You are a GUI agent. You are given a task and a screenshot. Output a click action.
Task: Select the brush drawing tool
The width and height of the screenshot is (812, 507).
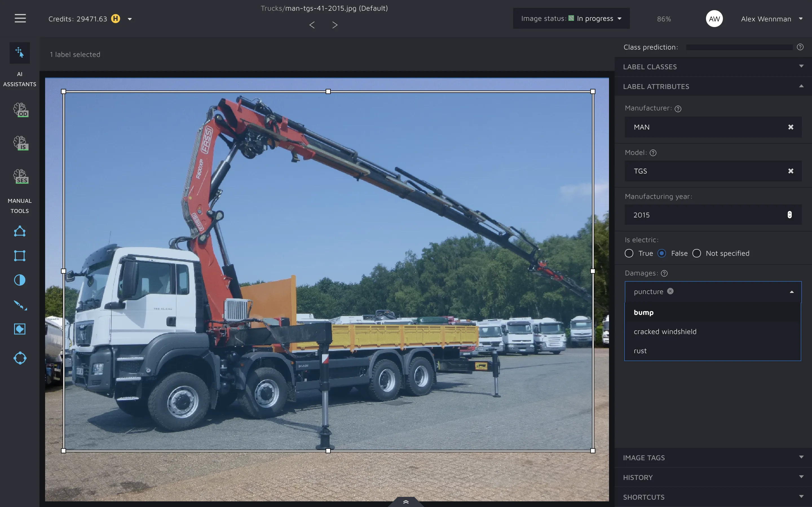(x=20, y=305)
